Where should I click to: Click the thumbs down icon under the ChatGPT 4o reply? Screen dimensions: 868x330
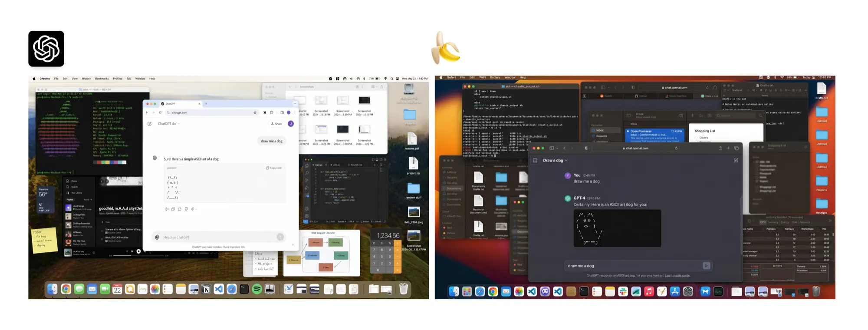pos(186,209)
